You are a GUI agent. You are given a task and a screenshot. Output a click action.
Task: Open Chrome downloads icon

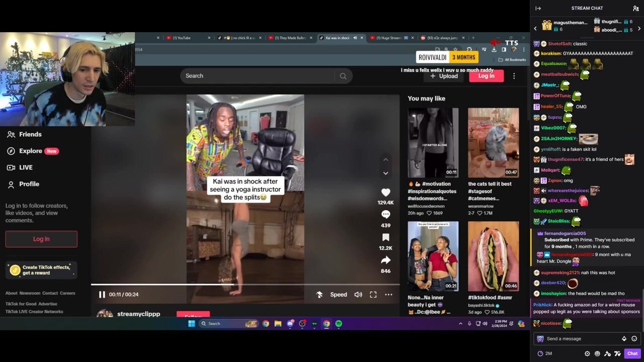tap(494, 49)
